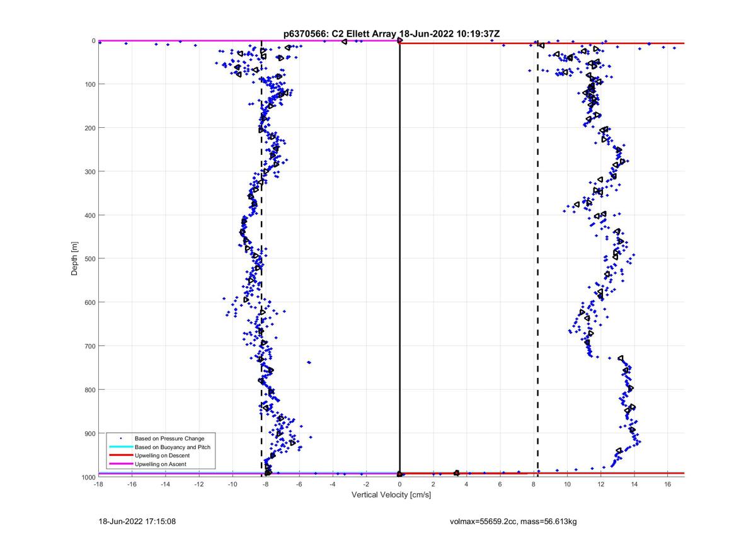Image resolution: width=756 pixels, height=536 pixels.
Task: Click the depth axis tick label '400'
Action: pos(89,215)
